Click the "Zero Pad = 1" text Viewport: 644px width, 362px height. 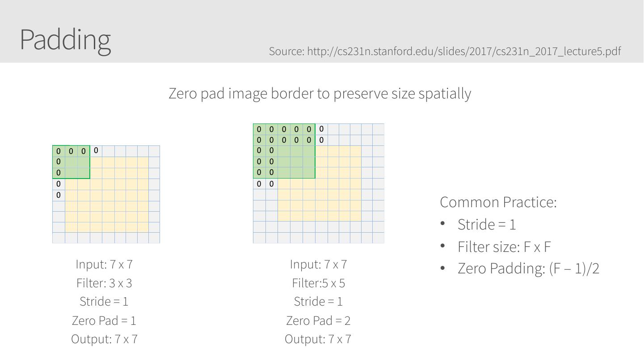[104, 320]
